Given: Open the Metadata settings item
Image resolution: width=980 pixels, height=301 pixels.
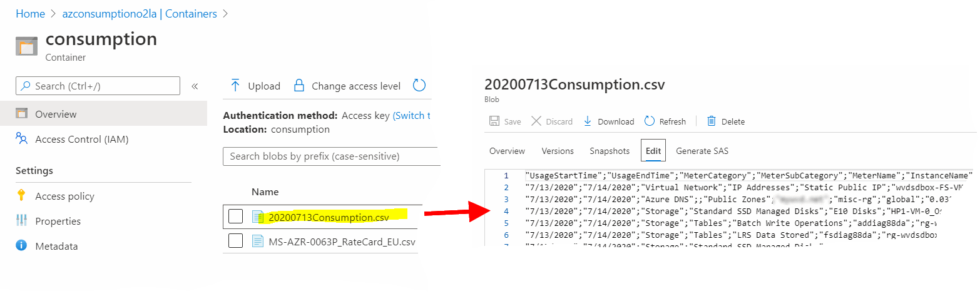Looking at the screenshot, I should (56, 247).
